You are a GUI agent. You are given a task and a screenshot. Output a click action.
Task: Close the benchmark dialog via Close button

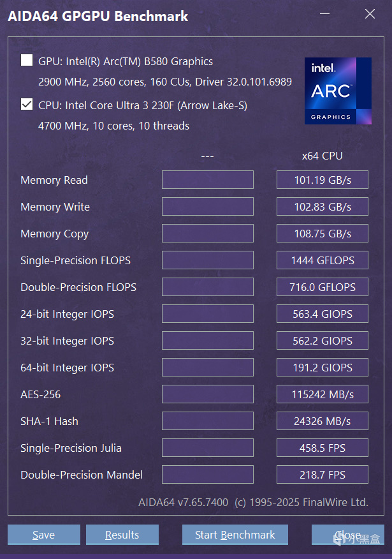[347, 535]
